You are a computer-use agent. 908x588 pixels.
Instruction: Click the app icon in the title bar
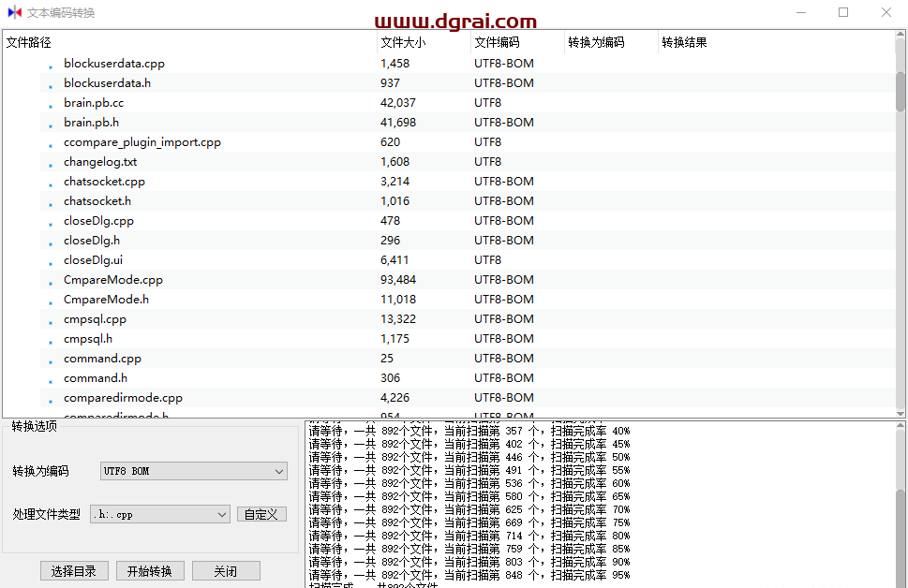[14, 12]
